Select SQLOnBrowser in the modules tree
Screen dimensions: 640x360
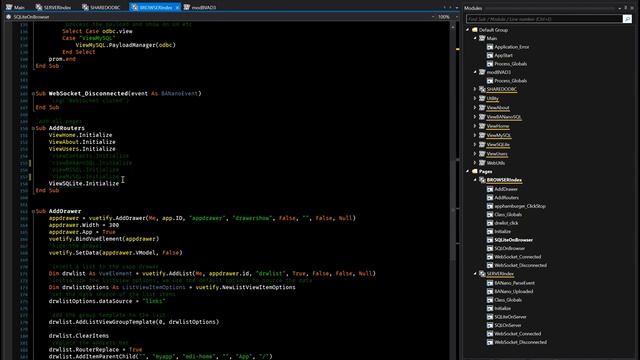tap(509, 248)
